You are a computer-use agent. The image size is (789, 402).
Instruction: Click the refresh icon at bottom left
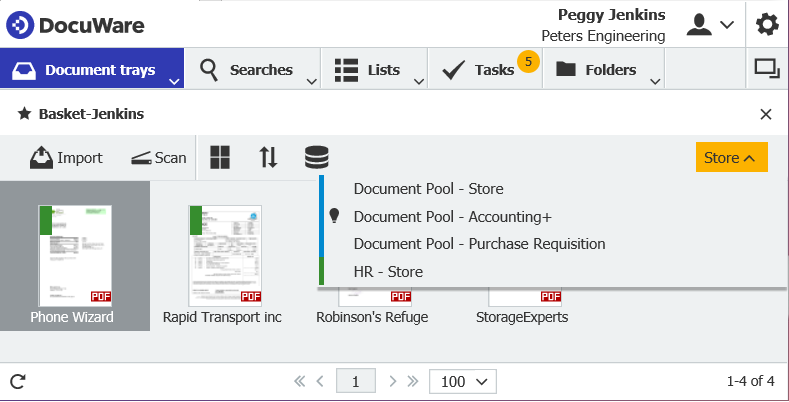tap(17, 381)
